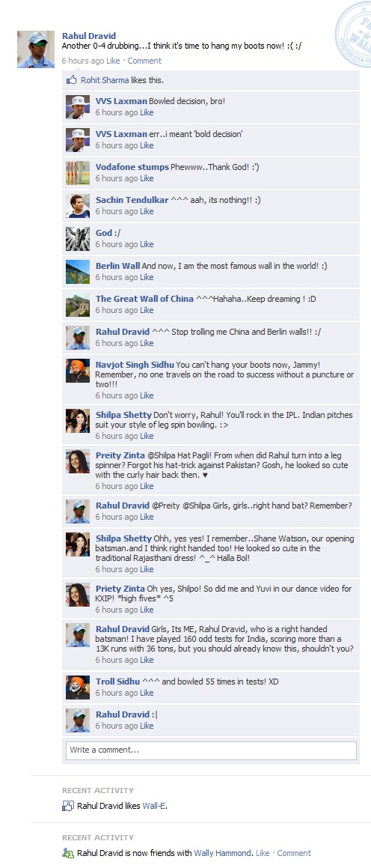Click the Wall-E like activity icon
The height and width of the screenshot is (868, 371).
click(x=67, y=806)
